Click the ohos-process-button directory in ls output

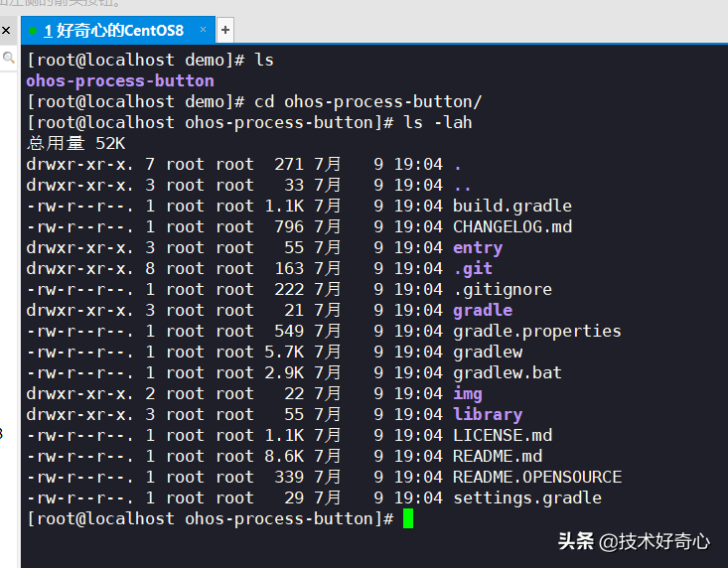(120, 80)
